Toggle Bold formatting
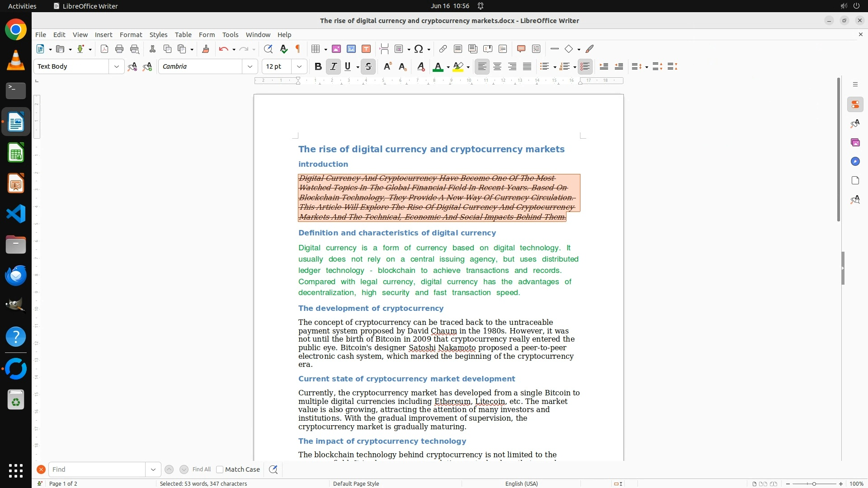The image size is (868, 488). pyautogui.click(x=318, y=66)
